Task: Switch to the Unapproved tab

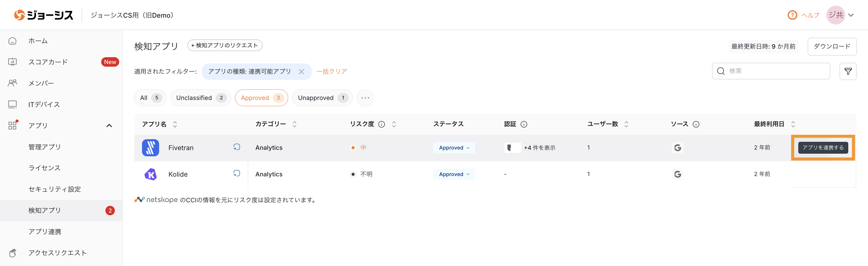Action: pos(322,98)
